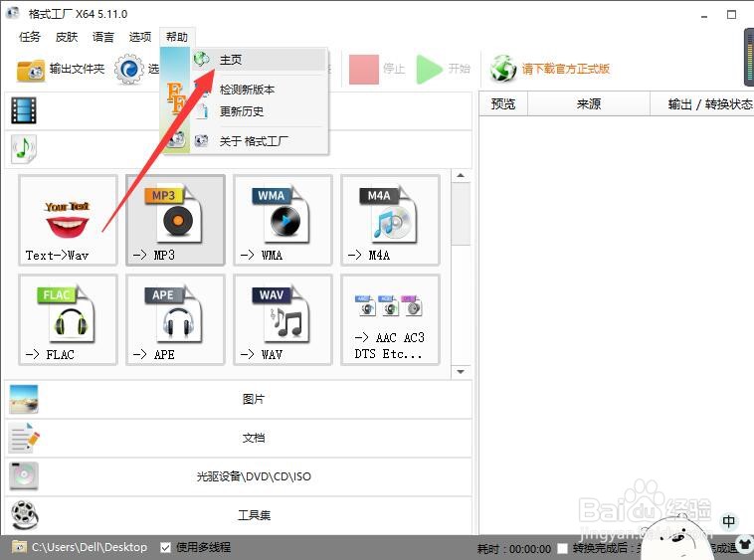Select the -> M4A converter
Screen dimensions: 754x560
pyautogui.click(x=390, y=220)
